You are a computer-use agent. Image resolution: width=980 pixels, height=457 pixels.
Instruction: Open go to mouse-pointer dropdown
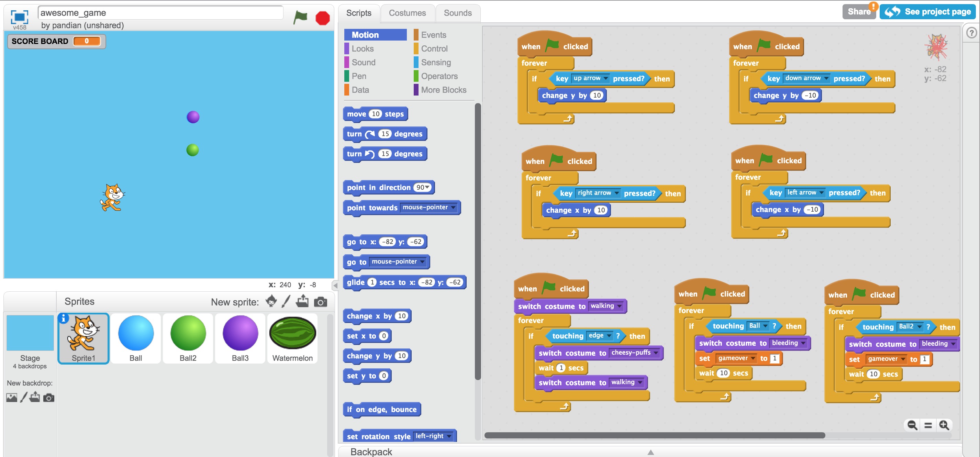point(422,261)
